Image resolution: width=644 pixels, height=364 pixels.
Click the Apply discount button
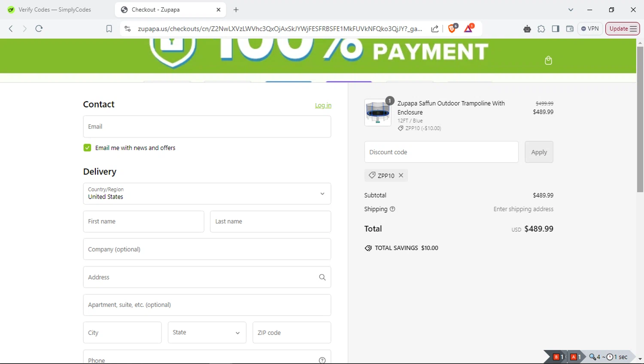[x=539, y=152]
